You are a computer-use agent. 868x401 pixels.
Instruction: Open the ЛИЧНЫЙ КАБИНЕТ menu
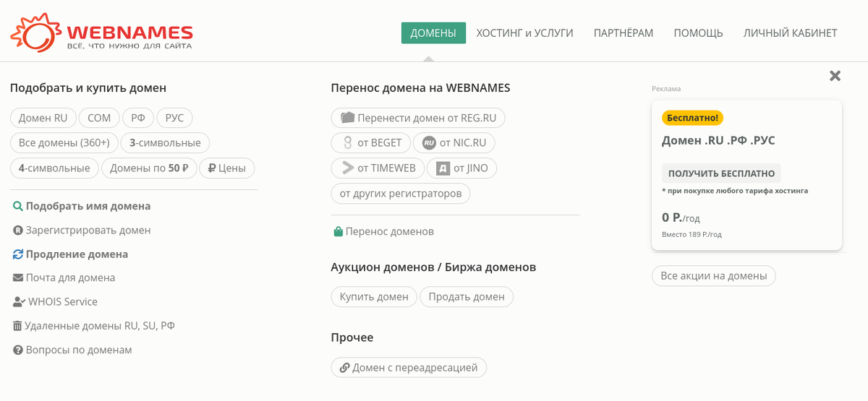[791, 33]
